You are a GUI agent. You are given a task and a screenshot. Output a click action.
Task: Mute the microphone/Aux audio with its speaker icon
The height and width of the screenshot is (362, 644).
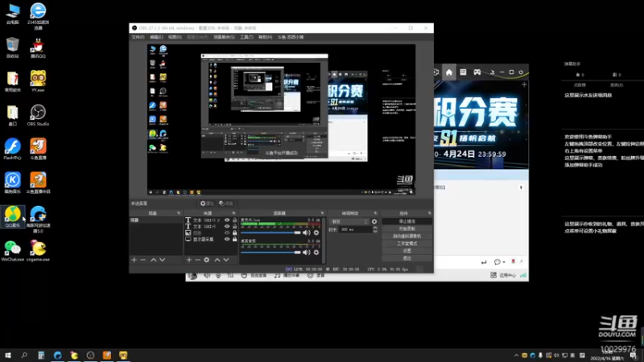pos(307,232)
